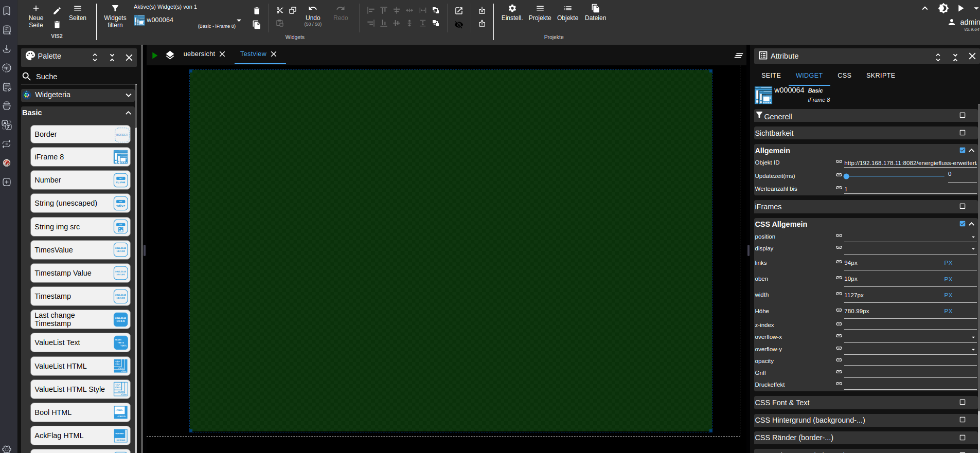Image resolution: width=980 pixels, height=453 pixels.
Task: Open the view tabs menu icon
Action: tap(739, 56)
